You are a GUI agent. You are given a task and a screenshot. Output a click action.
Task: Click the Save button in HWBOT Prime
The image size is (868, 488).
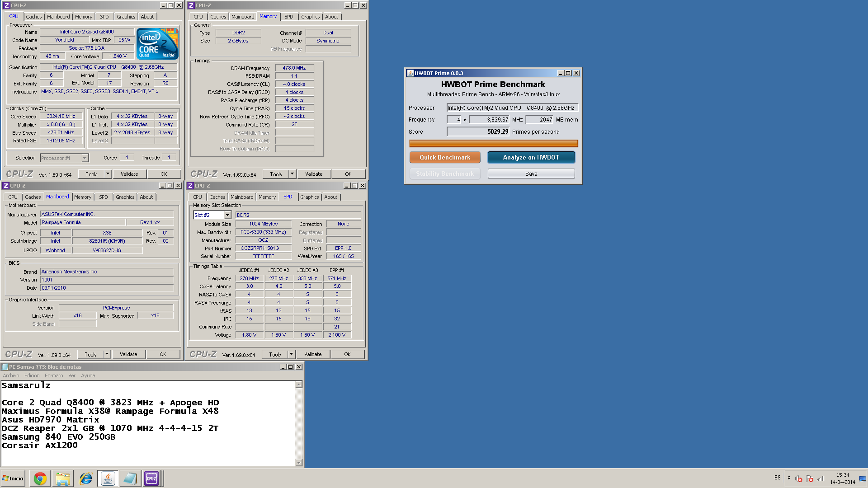[531, 174]
